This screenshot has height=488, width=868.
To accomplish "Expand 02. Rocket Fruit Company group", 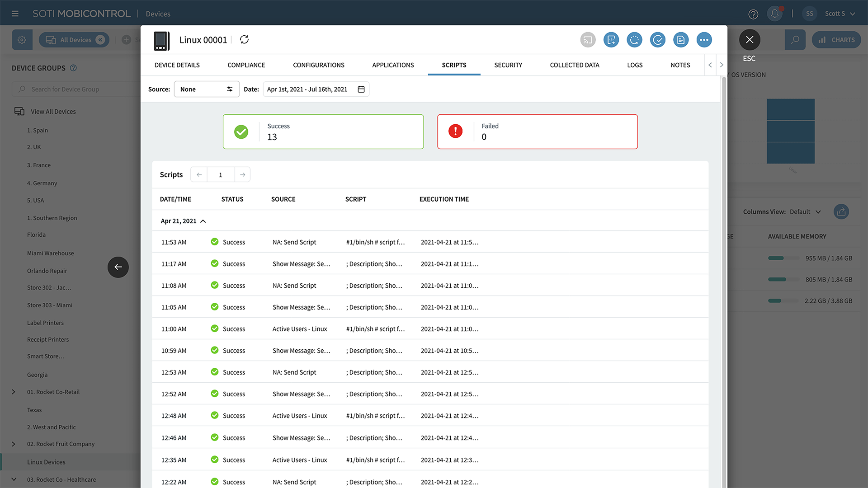I will (x=14, y=444).
